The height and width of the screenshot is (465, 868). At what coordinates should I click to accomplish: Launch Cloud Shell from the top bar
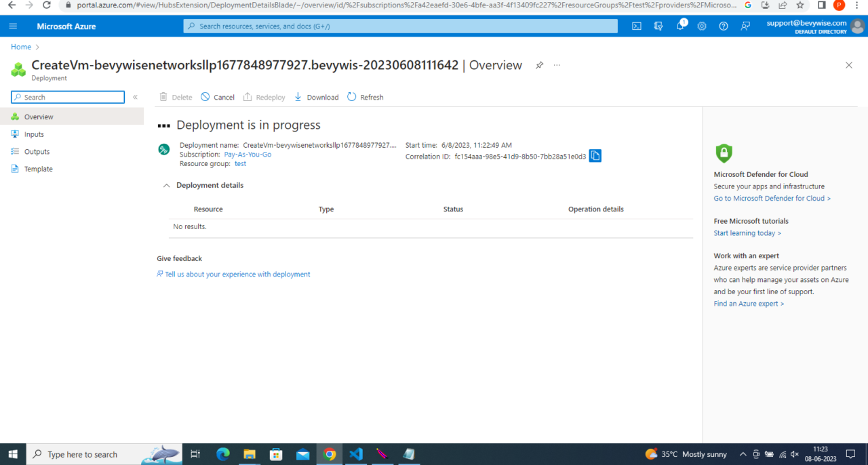pos(637,26)
